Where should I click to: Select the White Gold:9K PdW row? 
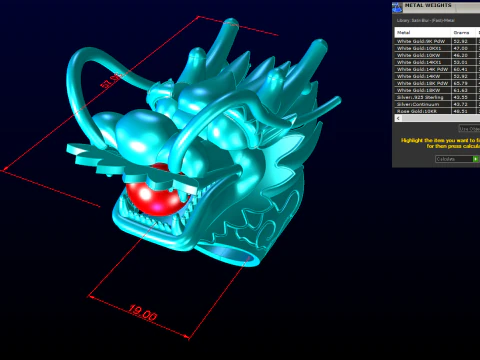click(x=437, y=41)
